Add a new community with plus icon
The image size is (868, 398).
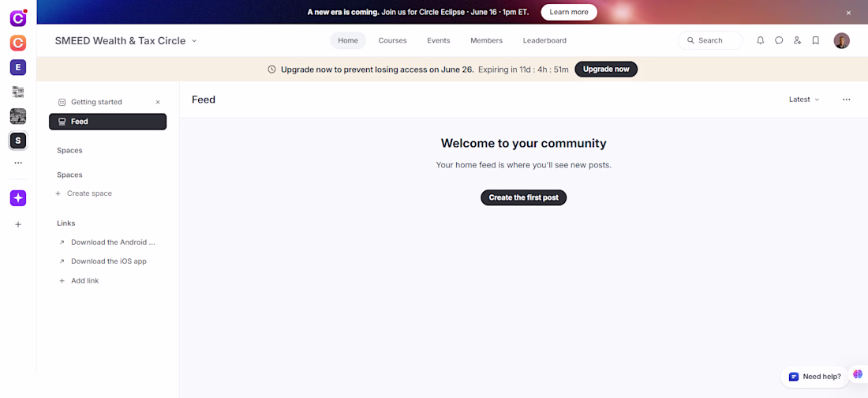click(x=18, y=224)
